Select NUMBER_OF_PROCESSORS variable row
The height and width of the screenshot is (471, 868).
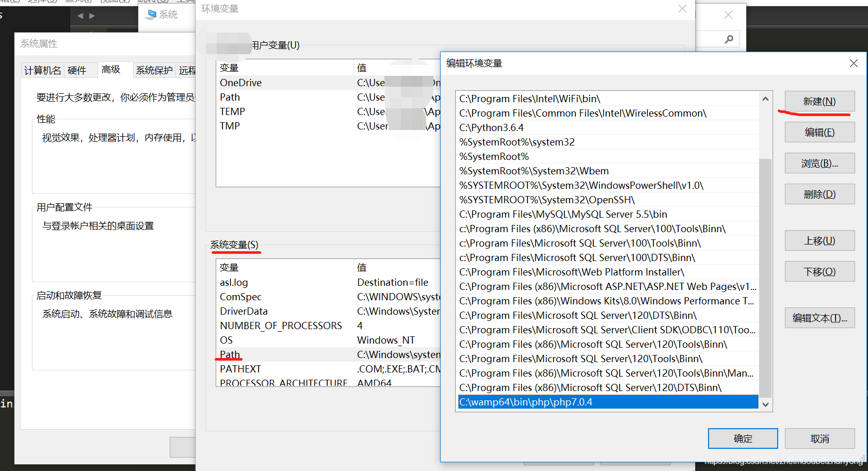click(x=329, y=326)
